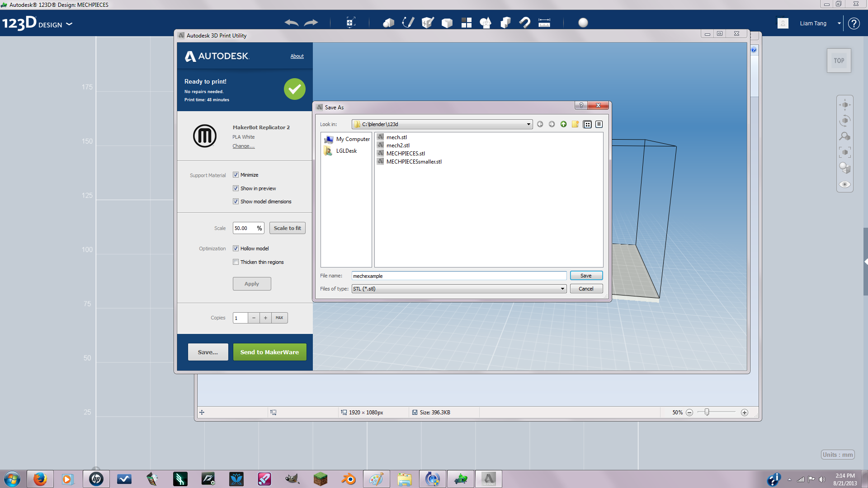The height and width of the screenshot is (488, 868).
Task: Open the Pattern tool in toolbar
Action: [x=467, y=23]
